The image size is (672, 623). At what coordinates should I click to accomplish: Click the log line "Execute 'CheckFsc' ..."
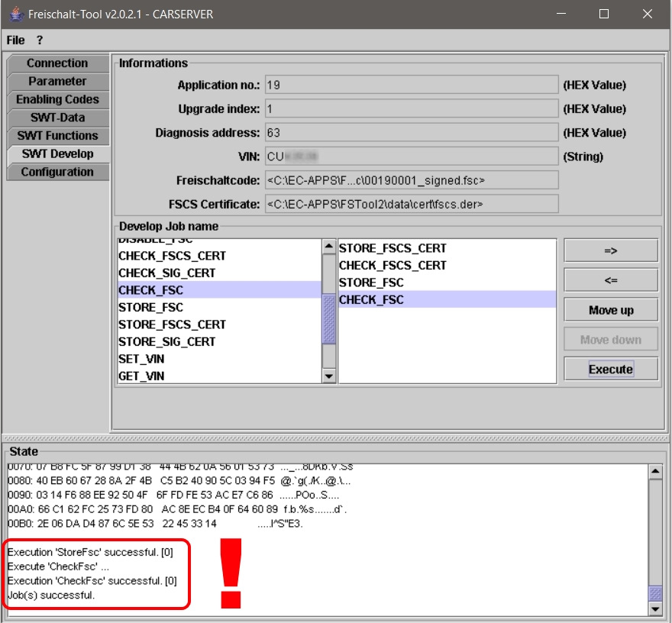[x=58, y=567]
